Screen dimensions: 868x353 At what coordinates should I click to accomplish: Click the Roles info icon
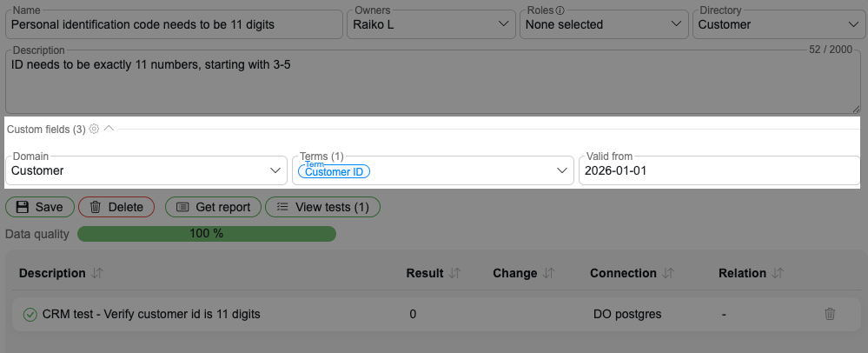pos(560,10)
